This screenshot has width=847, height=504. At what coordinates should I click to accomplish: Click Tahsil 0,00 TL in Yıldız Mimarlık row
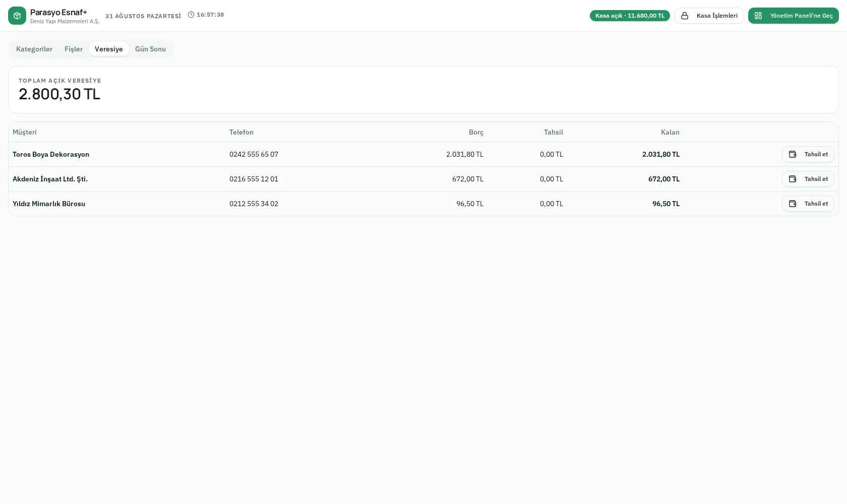pos(552,204)
